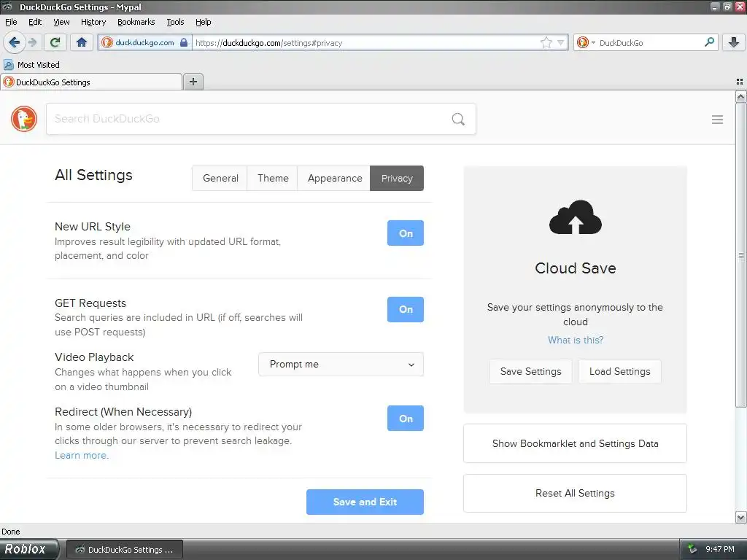
Task: Click the Cloud Save upload icon
Action: [x=575, y=217]
